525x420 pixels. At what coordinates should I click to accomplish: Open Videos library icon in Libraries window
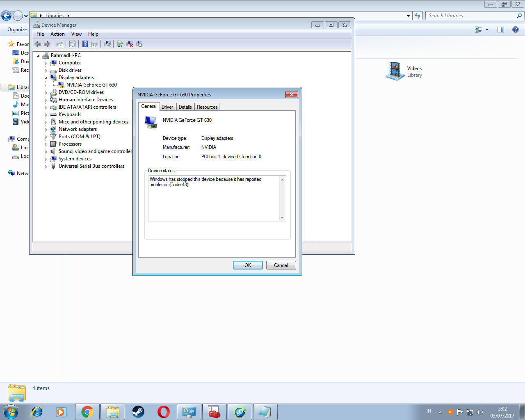[395, 71]
